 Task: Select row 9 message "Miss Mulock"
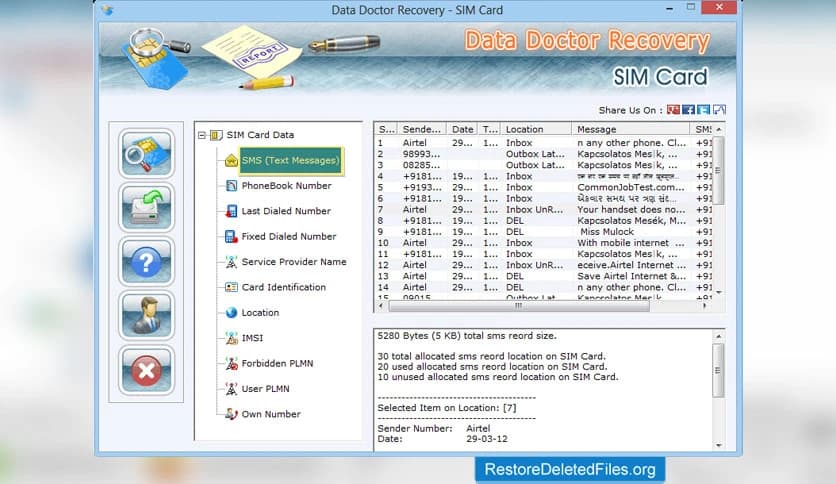pos(544,232)
